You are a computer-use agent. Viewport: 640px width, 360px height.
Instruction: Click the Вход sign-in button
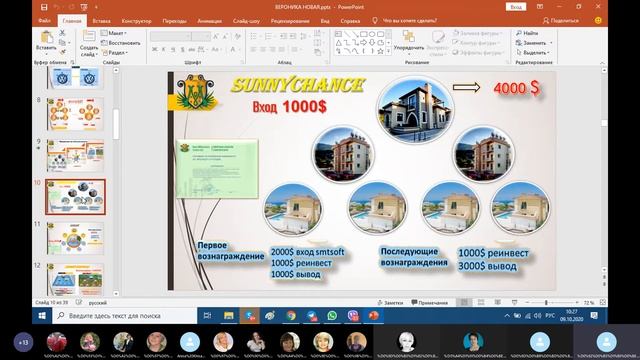click(516, 7)
